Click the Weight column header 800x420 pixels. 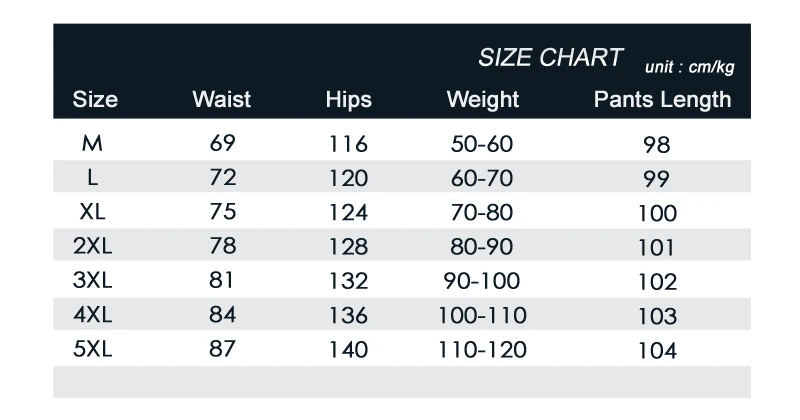coord(483,101)
